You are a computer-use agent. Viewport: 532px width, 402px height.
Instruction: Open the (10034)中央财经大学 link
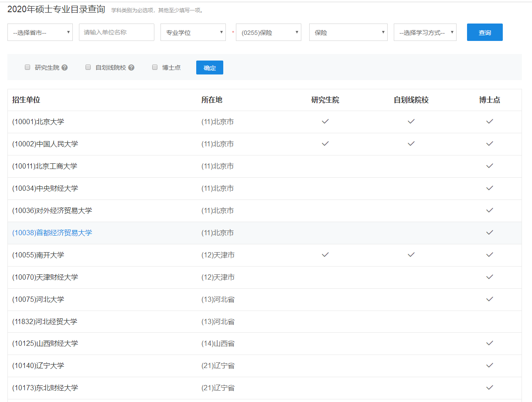click(x=45, y=189)
